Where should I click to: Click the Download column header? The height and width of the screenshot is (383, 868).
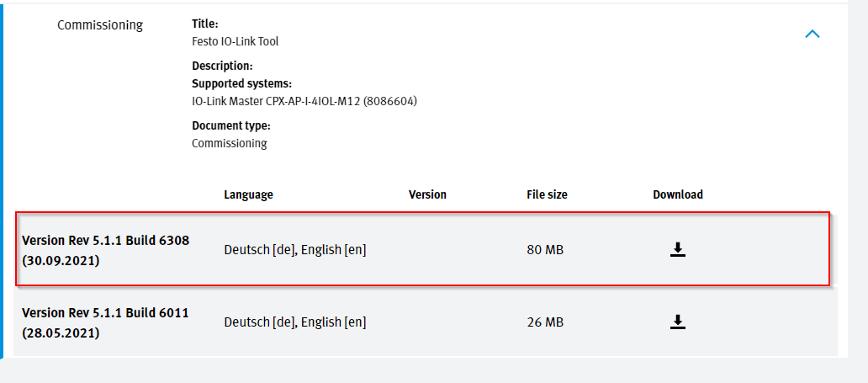click(x=678, y=194)
